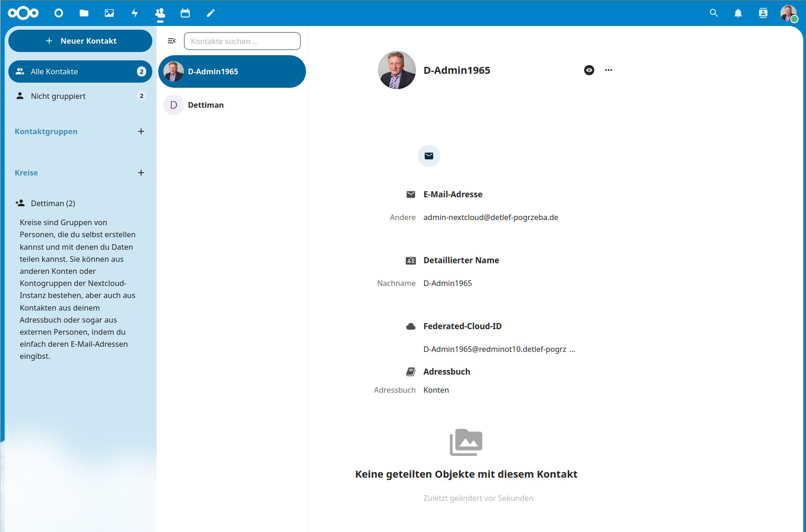Open the Dashboard circle icon

point(58,13)
